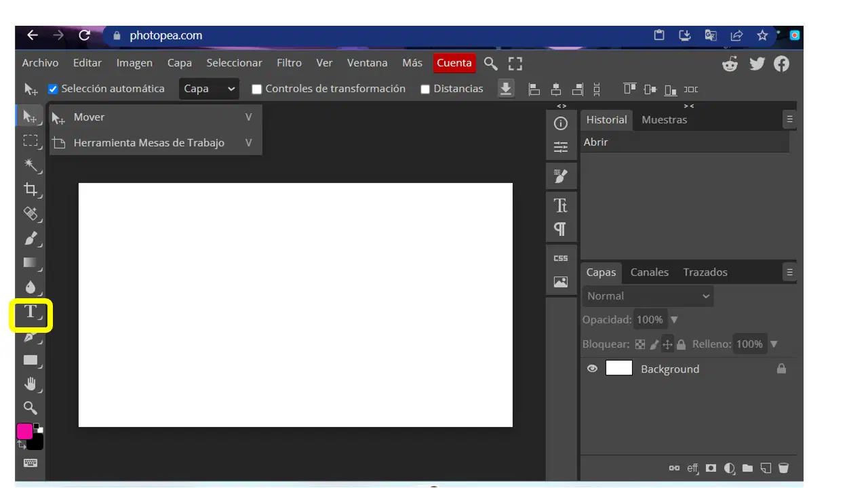
Task: Open the Properties sliders panel icon
Action: [x=561, y=147]
